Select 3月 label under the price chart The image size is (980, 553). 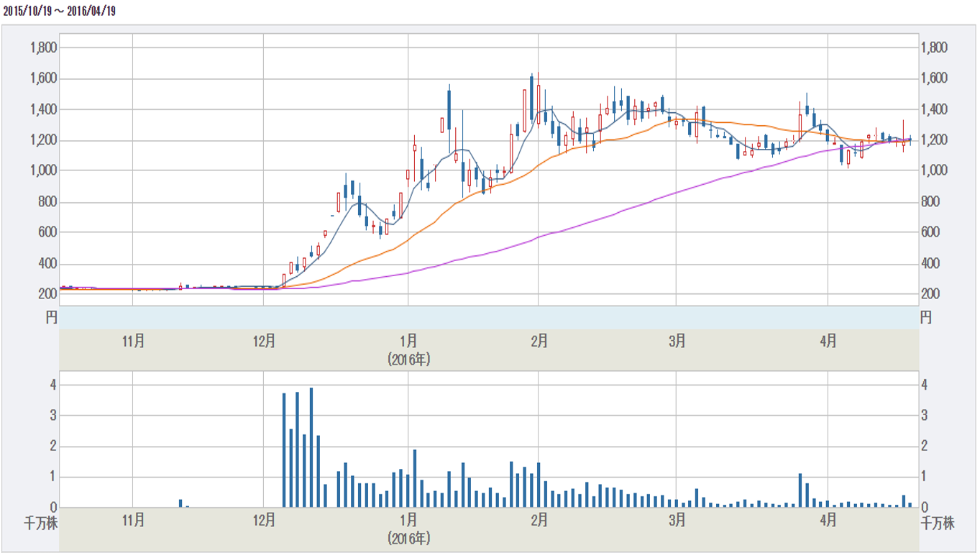[677, 342]
